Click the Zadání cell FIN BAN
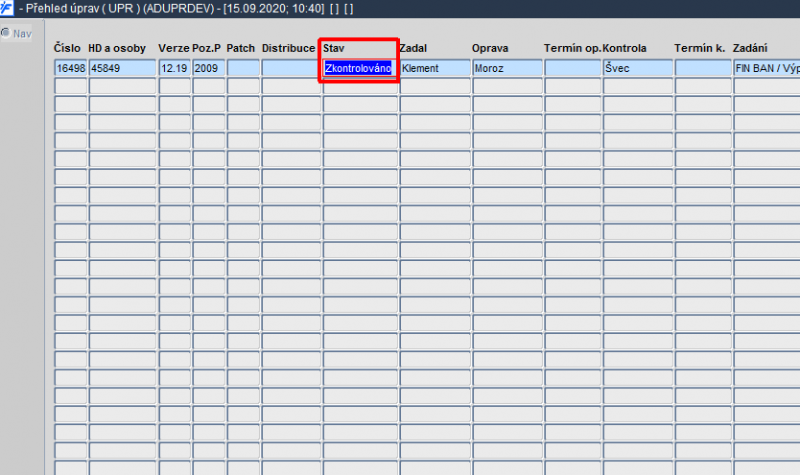Screen dimensions: 800x475 coord(767,68)
